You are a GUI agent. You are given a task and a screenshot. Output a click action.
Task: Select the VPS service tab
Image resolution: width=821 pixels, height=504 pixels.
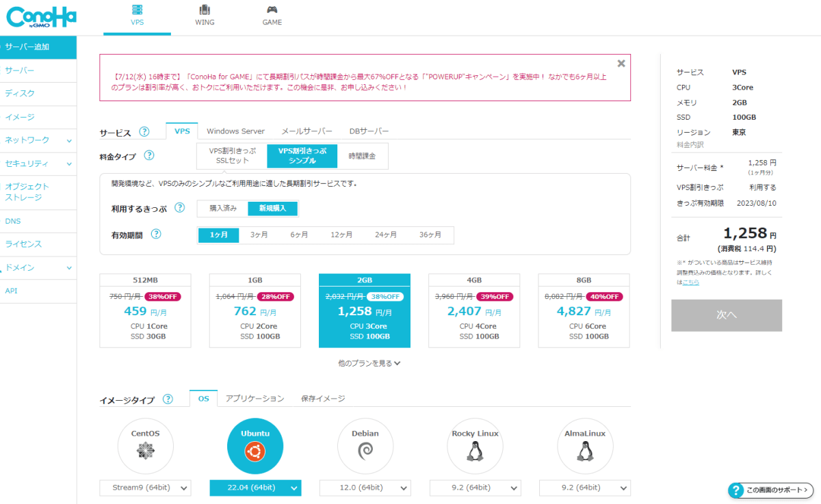[x=182, y=131]
